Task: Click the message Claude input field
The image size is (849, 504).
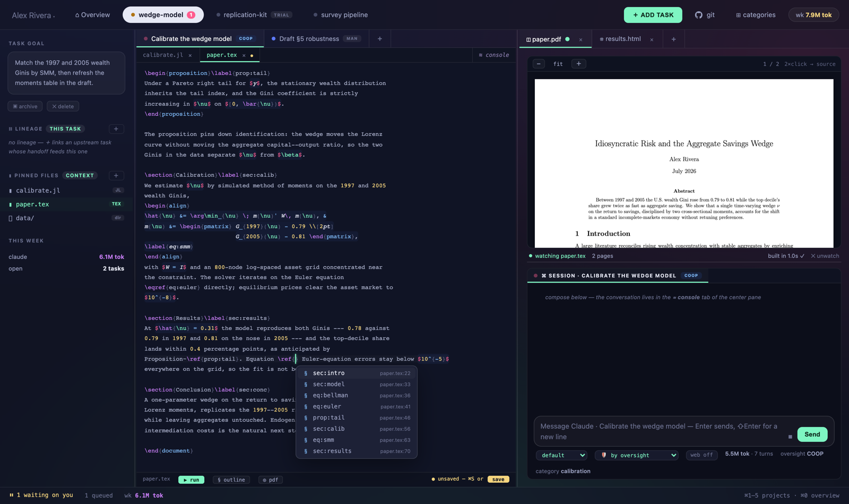Action: [661, 431]
